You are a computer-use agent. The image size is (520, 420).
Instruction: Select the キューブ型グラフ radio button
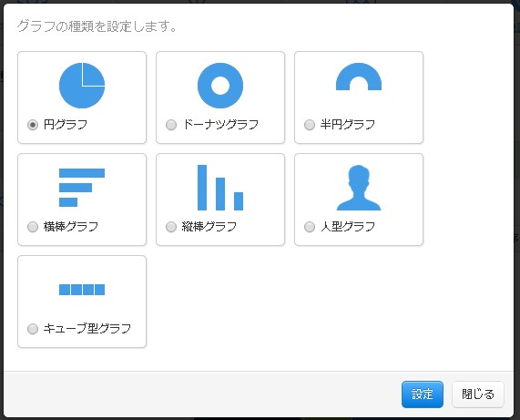point(33,329)
